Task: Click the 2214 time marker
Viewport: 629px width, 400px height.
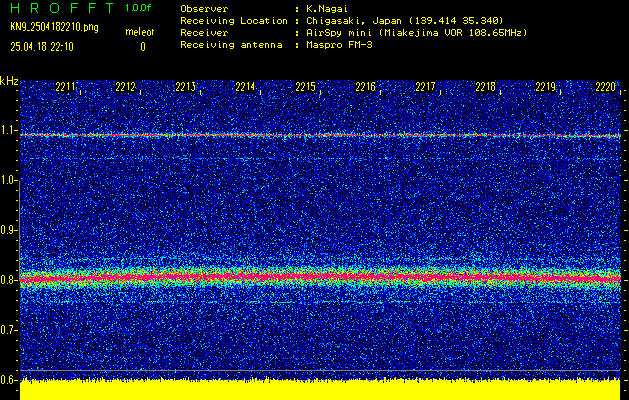Action: [x=246, y=87]
